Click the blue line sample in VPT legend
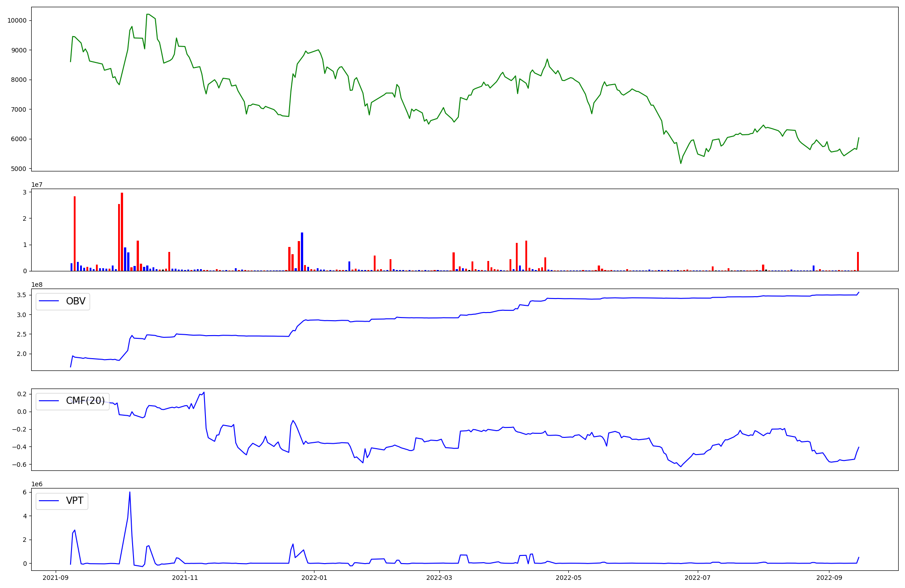This screenshot has width=905, height=588. click(49, 501)
